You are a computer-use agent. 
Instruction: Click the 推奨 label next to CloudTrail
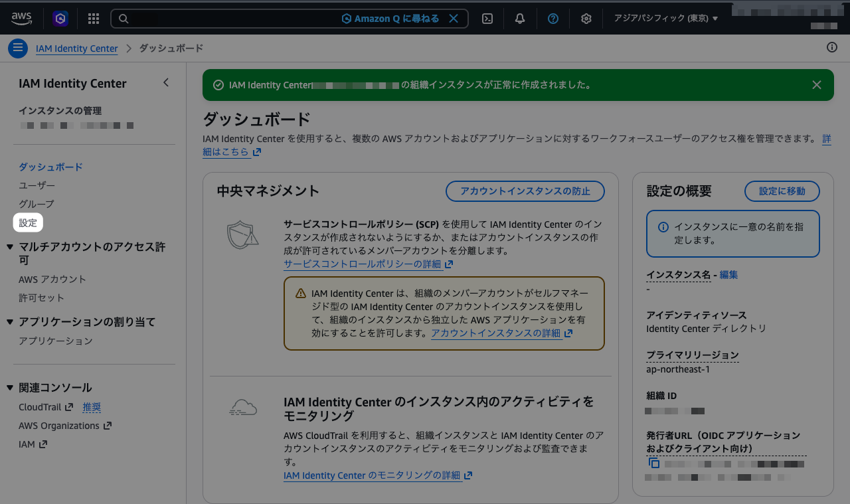[x=92, y=407]
